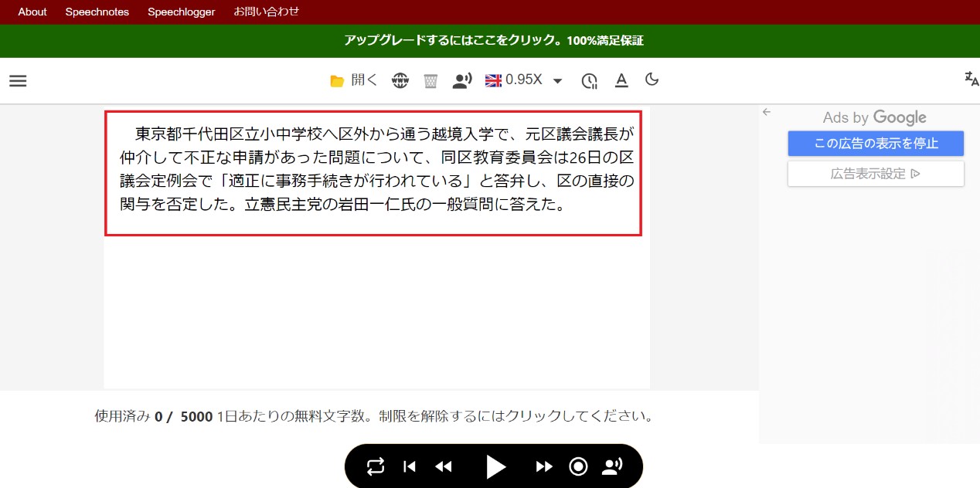980x488 pixels.
Task: Click the voice icon in player bar
Action: pos(613,466)
